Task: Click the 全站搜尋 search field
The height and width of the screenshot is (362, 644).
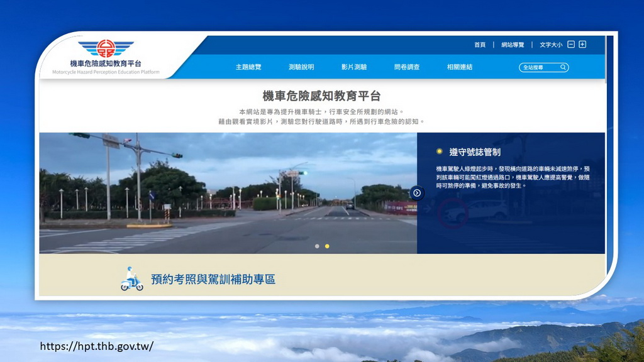Action: click(539, 67)
